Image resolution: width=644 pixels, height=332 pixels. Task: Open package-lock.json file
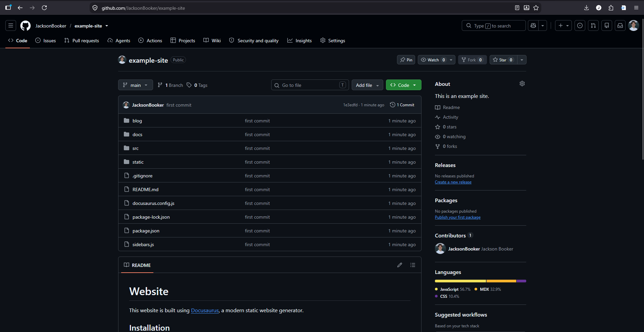tap(151, 217)
